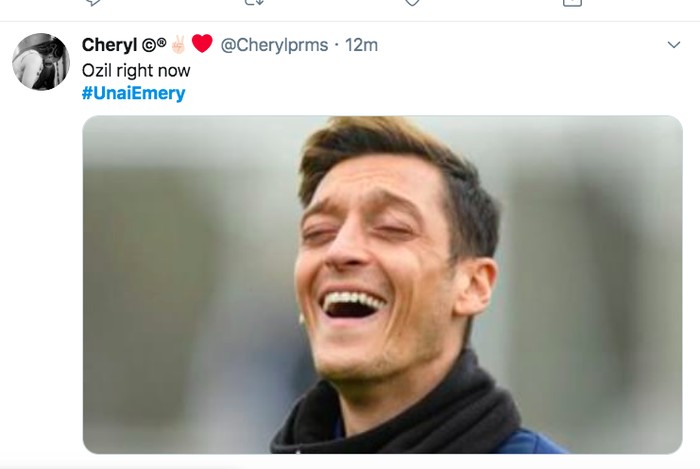
Task: Click the man's hair in the photo
Action: click(400, 150)
